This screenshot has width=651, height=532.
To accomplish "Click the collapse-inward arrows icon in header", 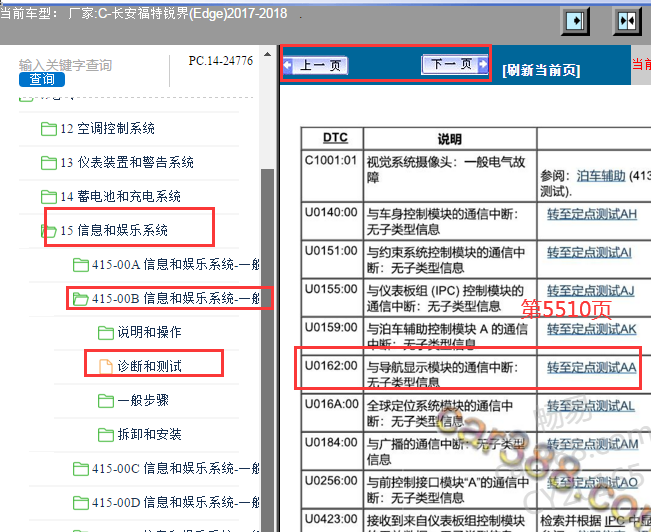I will 627,21.
